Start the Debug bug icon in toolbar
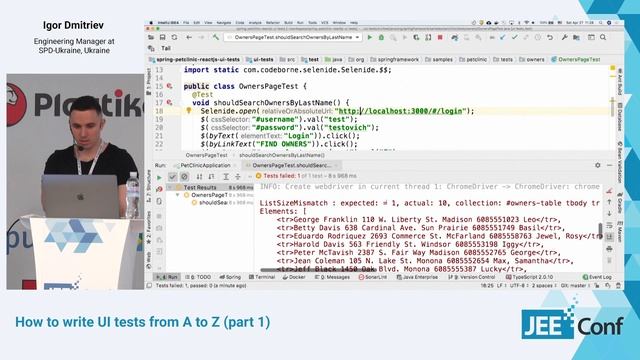This screenshot has width=640, height=360. click(x=381, y=38)
